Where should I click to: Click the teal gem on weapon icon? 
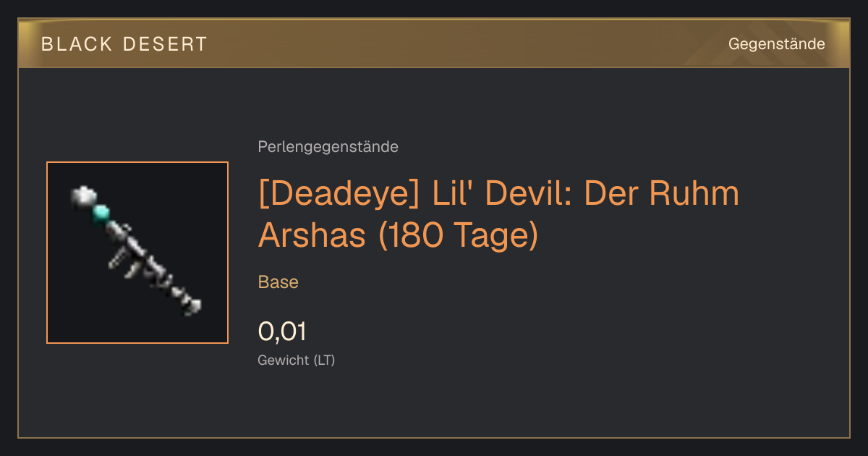click(101, 212)
